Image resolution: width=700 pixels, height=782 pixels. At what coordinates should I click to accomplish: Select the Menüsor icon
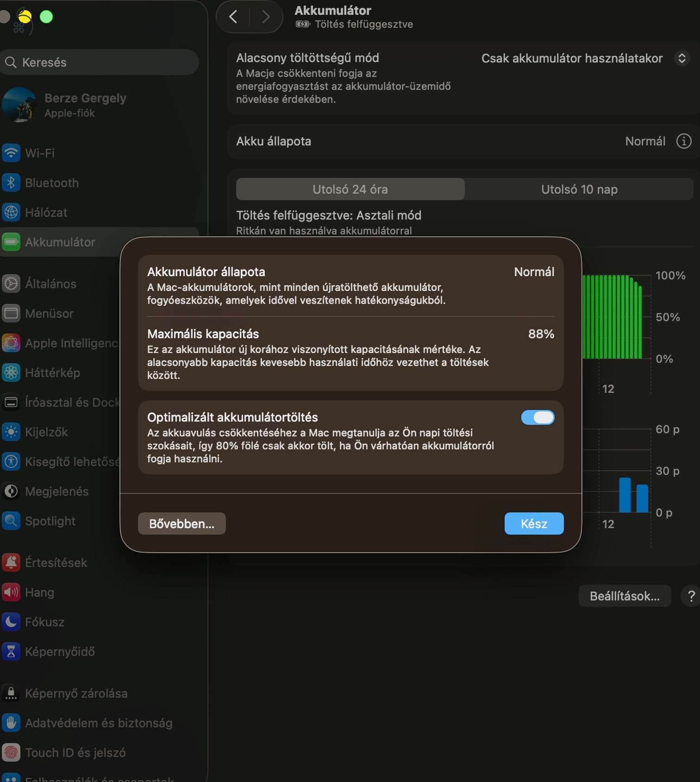click(11, 313)
